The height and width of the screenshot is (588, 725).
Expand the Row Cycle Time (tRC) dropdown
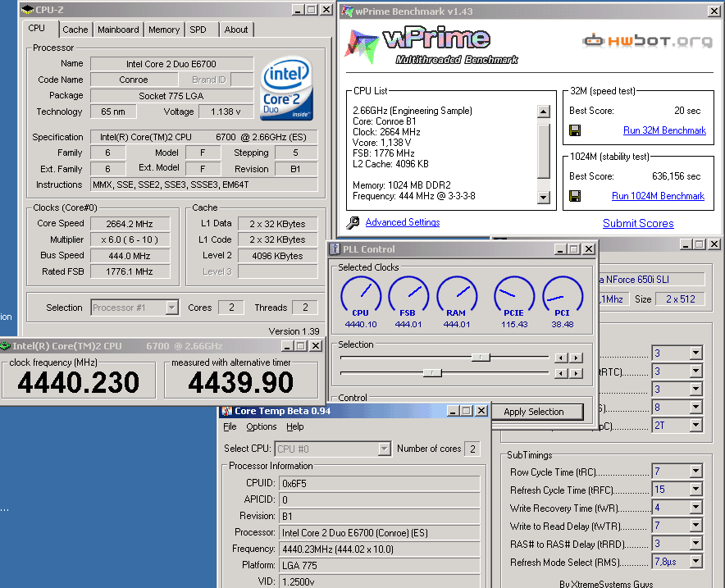(x=695, y=472)
